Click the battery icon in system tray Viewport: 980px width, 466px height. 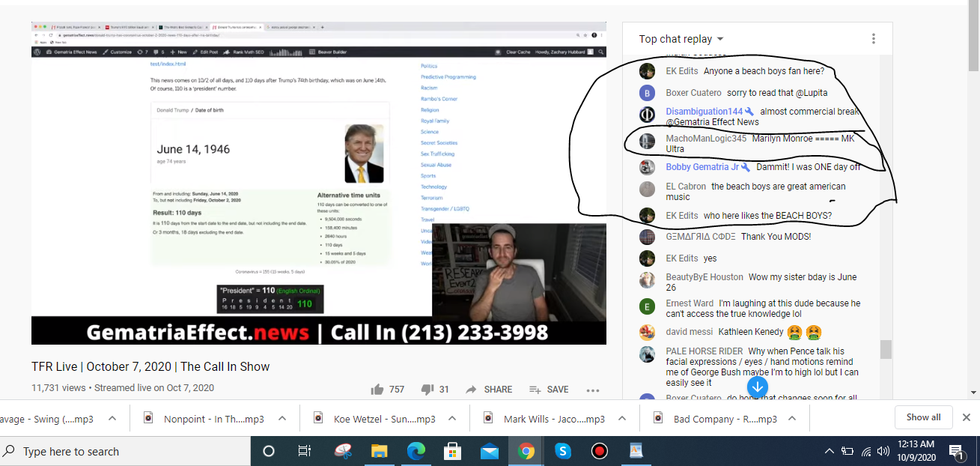click(848, 451)
